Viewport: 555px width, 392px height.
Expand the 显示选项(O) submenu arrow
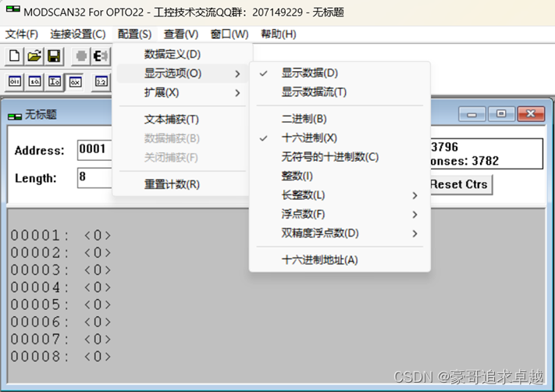click(x=237, y=73)
